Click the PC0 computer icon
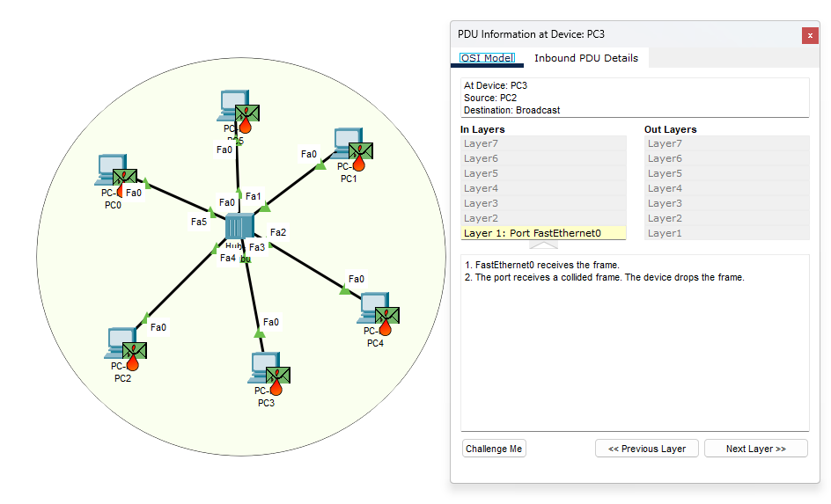This screenshot has height=504, width=831. 109,169
